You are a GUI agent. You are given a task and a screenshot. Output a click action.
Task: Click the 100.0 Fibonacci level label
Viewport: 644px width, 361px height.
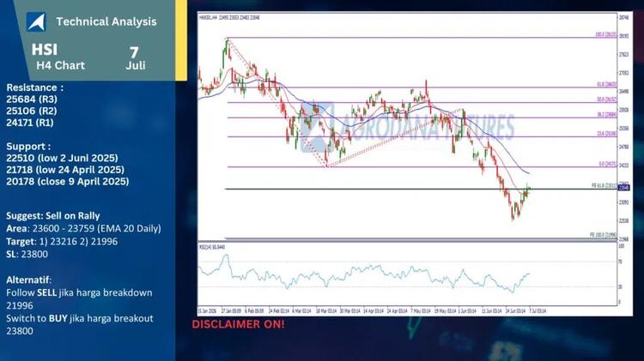[x=606, y=35]
